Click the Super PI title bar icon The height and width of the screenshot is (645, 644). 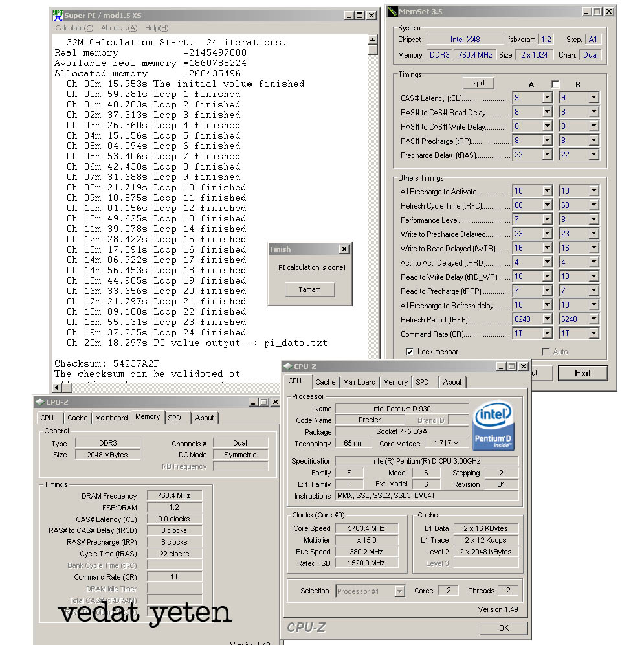pos(58,16)
